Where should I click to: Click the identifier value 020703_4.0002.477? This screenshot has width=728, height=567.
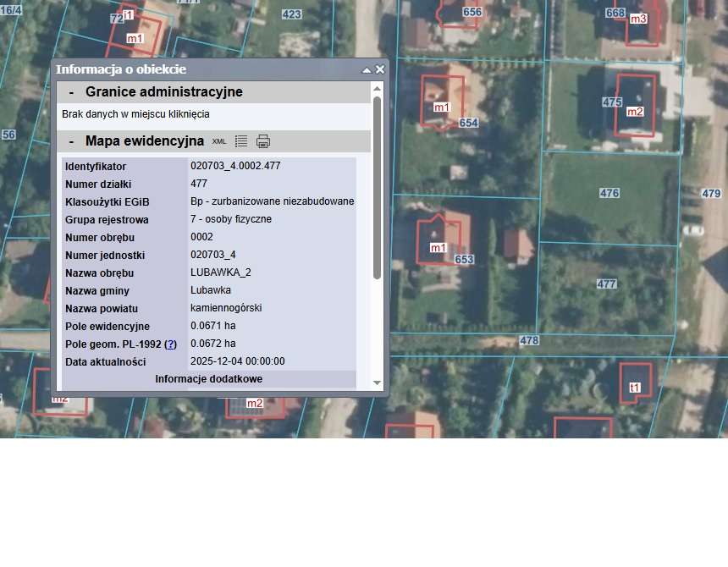click(235, 166)
